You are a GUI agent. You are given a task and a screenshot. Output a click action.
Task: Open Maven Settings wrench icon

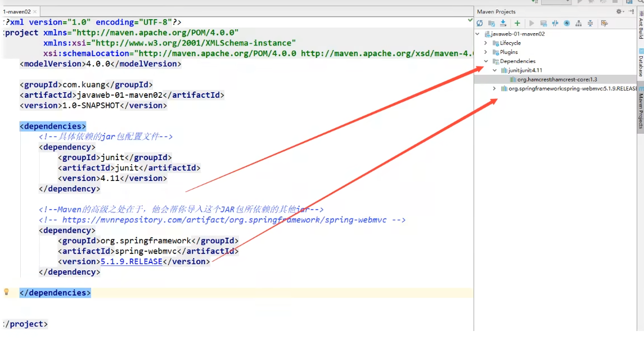pyautogui.click(x=604, y=24)
